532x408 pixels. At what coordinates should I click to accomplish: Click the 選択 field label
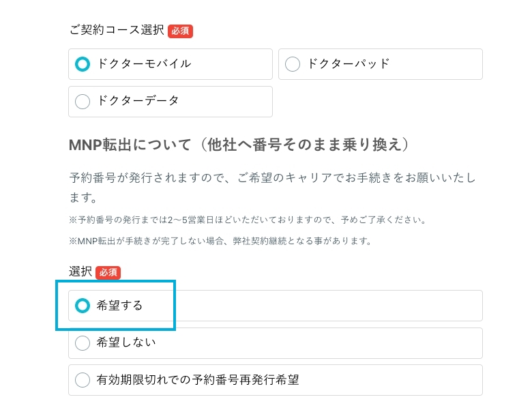coord(80,272)
